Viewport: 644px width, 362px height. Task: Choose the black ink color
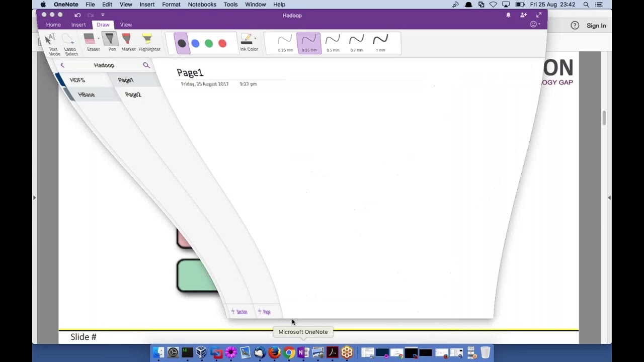[182, 44]
